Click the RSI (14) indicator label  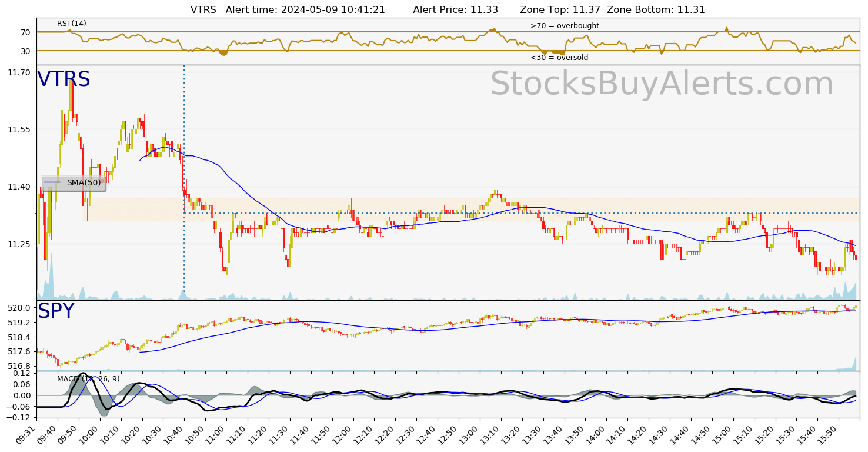(72, 24)
